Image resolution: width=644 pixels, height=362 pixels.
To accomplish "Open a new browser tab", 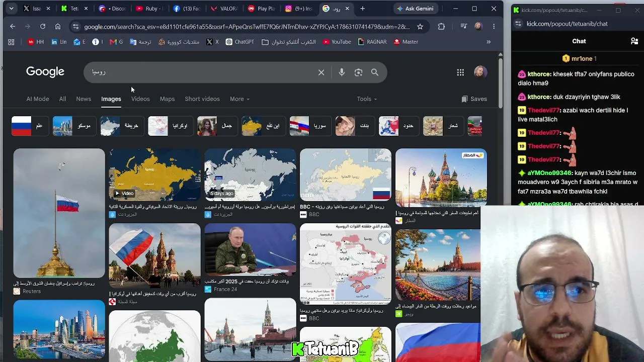I will click(362, 9).
